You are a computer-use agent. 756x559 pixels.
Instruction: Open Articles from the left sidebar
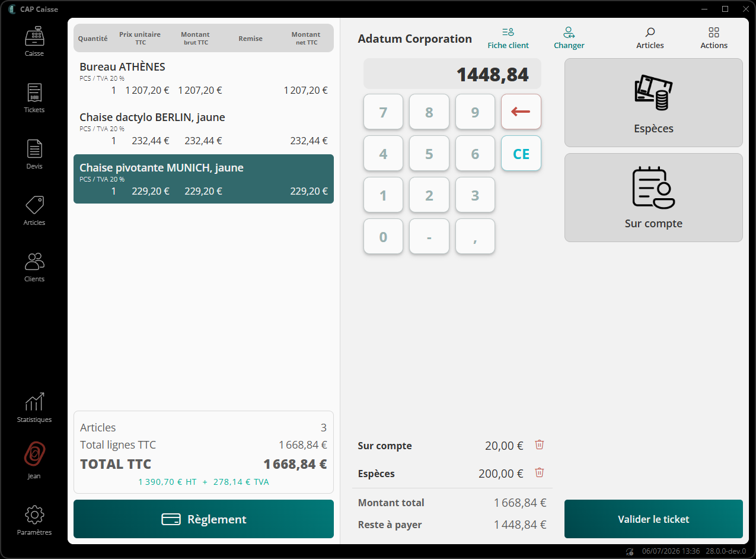coord(34,211)
